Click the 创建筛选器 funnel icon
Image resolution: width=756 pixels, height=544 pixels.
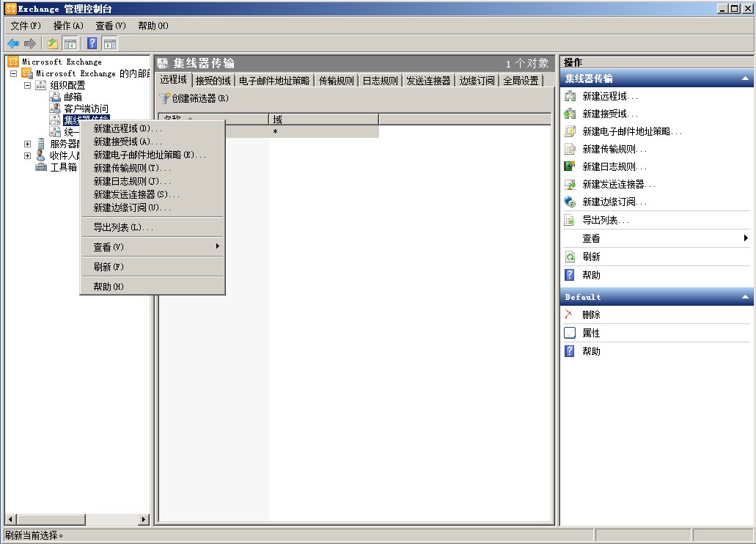point(165,98)
